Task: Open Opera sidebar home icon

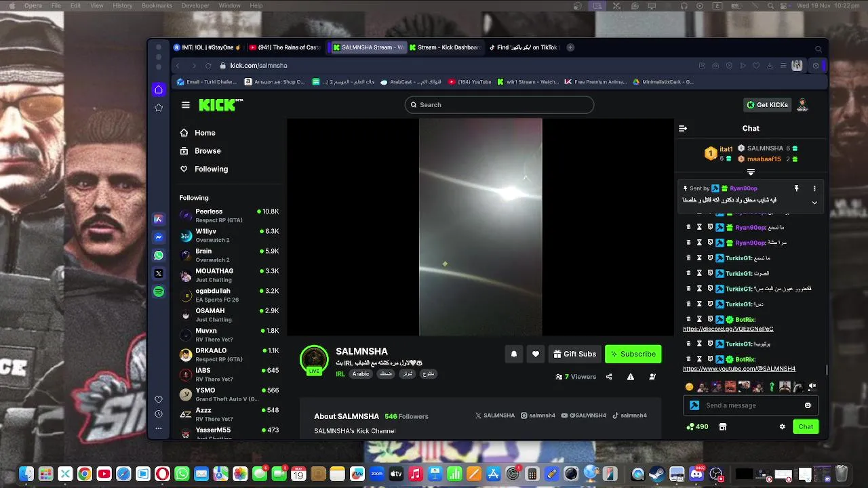Action: pyautogui.click(x=159, y=89)
